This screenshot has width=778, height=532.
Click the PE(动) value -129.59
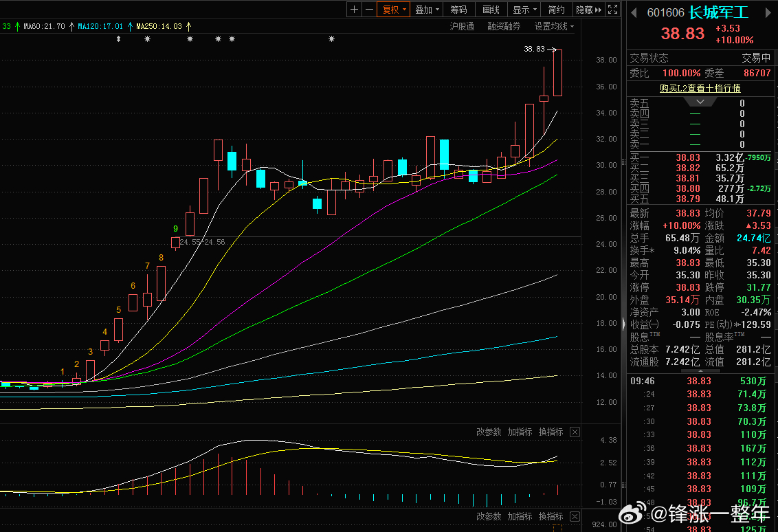(x=755, y=324)
